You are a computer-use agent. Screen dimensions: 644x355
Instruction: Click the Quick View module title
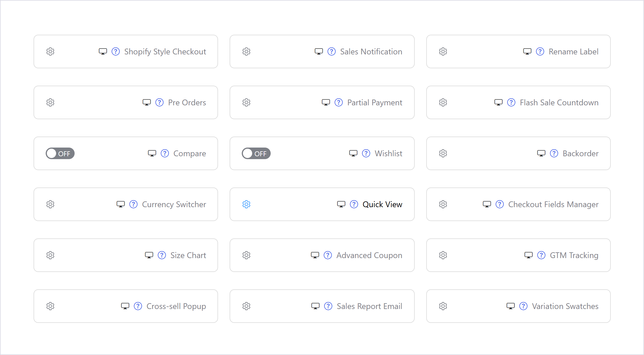pos(382,204)
